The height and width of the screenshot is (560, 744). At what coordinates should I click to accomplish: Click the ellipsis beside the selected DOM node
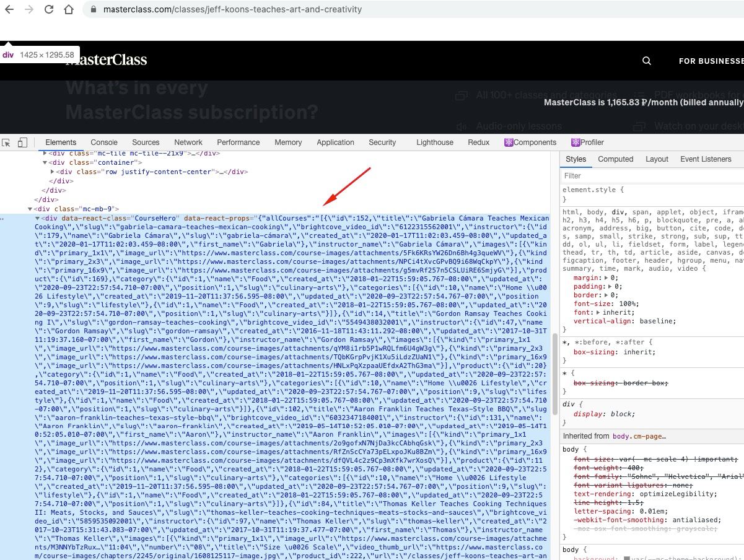[3, 219]
